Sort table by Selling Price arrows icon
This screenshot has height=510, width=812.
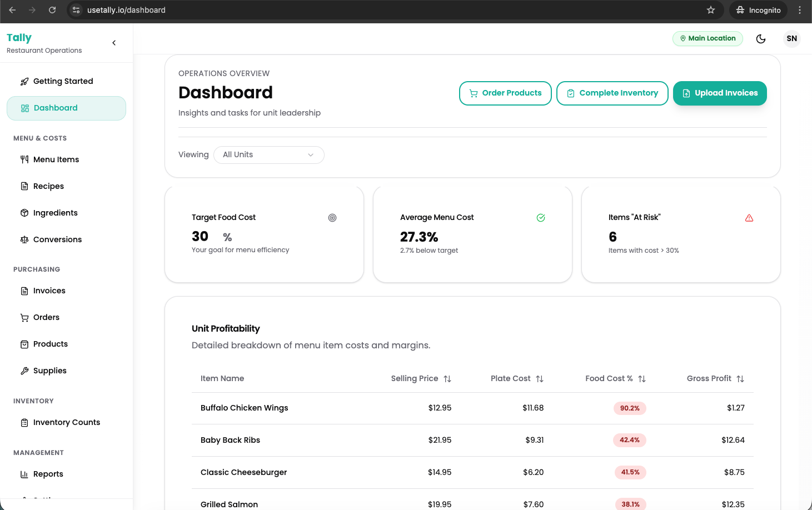pyautogui.click(x=447, y=379)
